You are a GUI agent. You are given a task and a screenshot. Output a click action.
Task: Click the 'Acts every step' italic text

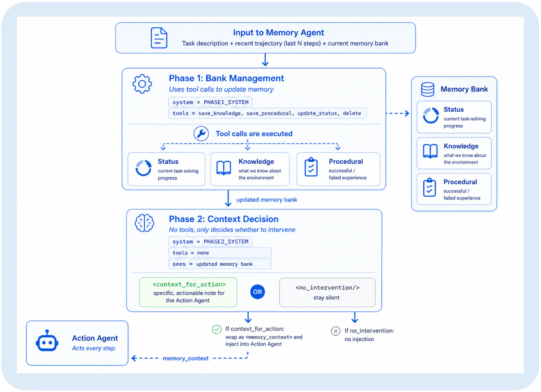pyautogui.click(x=93, y=348)
